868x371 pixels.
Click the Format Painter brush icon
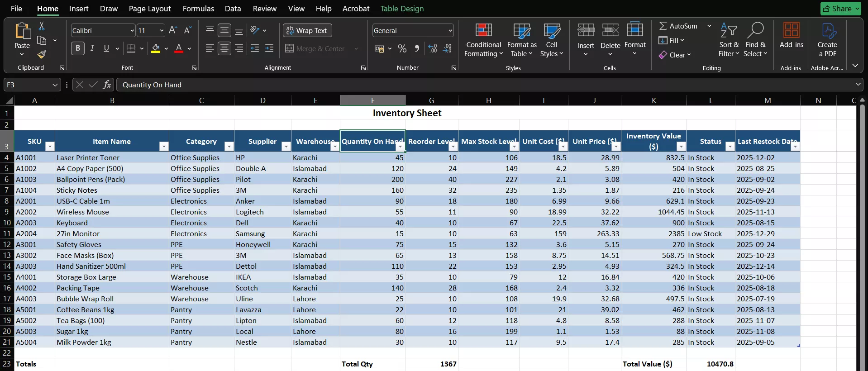point(42,55)
